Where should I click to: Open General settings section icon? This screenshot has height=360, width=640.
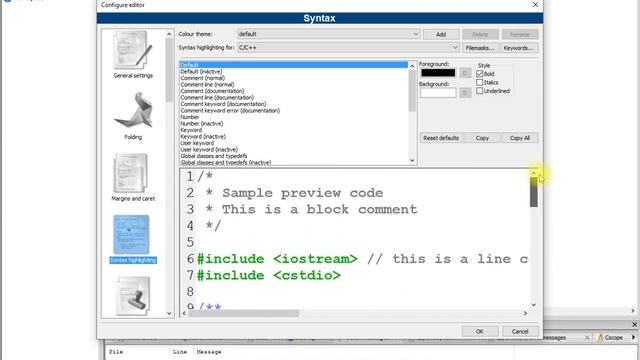coord(133,55)
